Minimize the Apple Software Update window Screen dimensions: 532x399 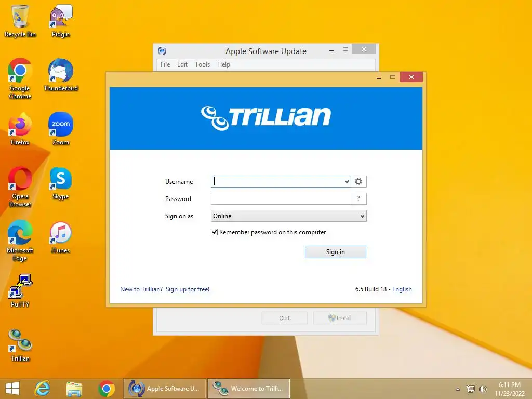click(331, 49)
